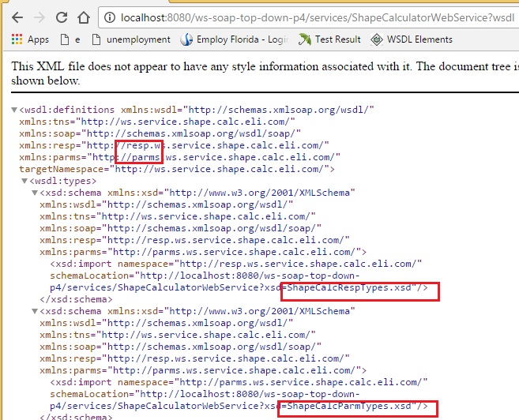Screen dimensions: 519x420
Task: Click ShapeCalcParmTypes.xsd schema location text
Action: (x=349, y=406)
